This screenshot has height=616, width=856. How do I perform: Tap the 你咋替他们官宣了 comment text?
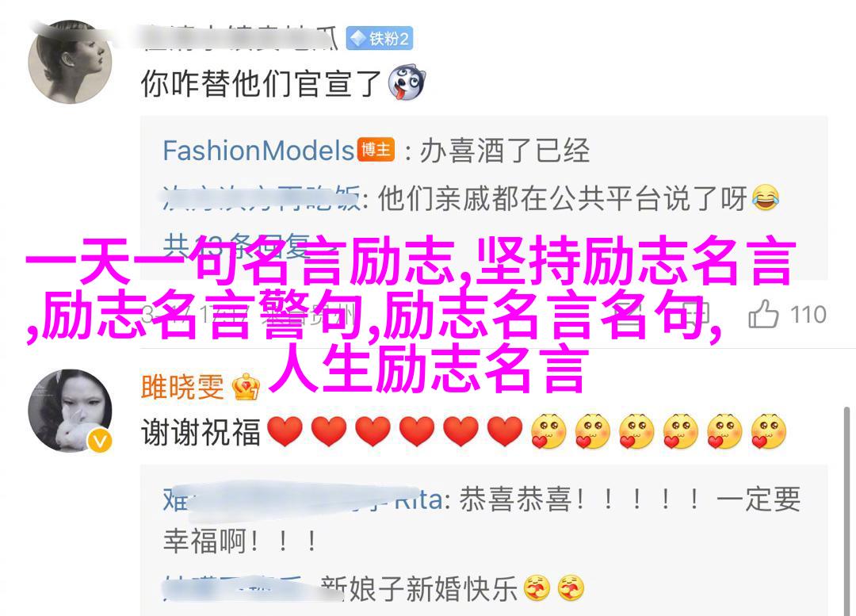pyautogui.click(x=261, y=83)
